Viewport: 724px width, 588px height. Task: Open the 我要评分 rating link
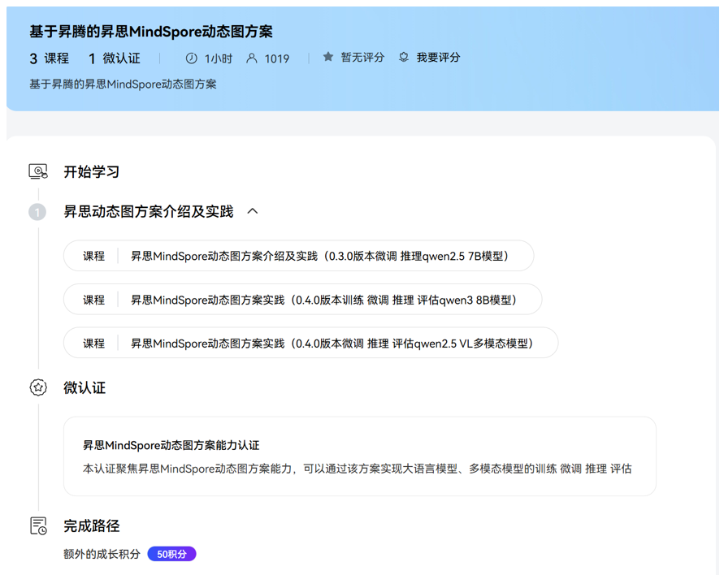click(438, 57)
